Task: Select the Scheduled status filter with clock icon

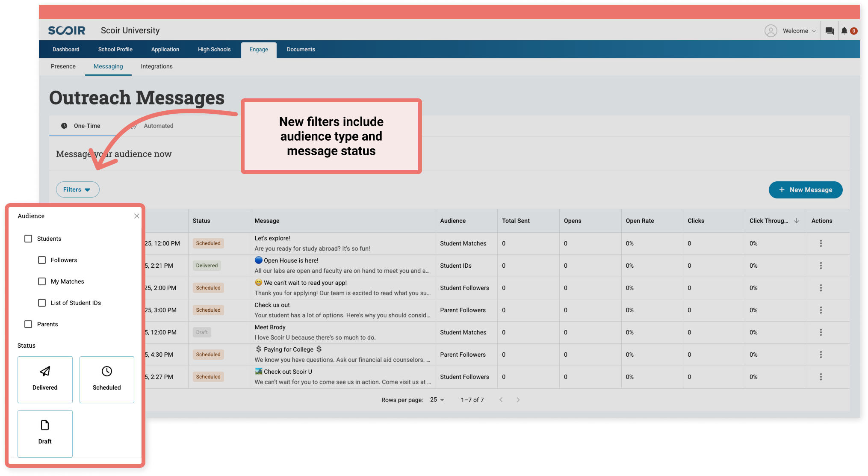Action: point(106,380)
